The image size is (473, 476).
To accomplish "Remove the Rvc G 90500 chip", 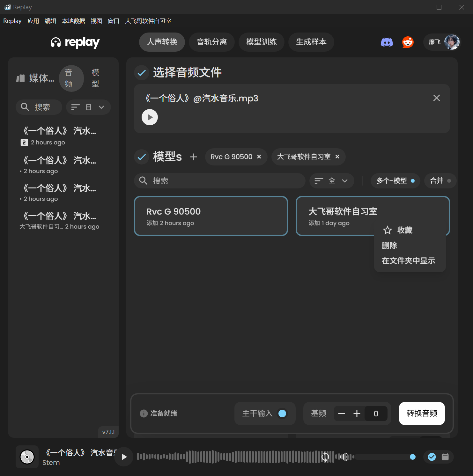I will coord(259,157).
